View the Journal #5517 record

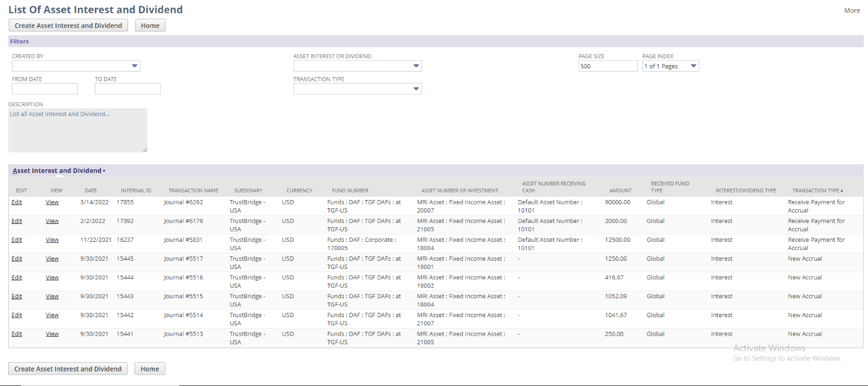point(52,259)
